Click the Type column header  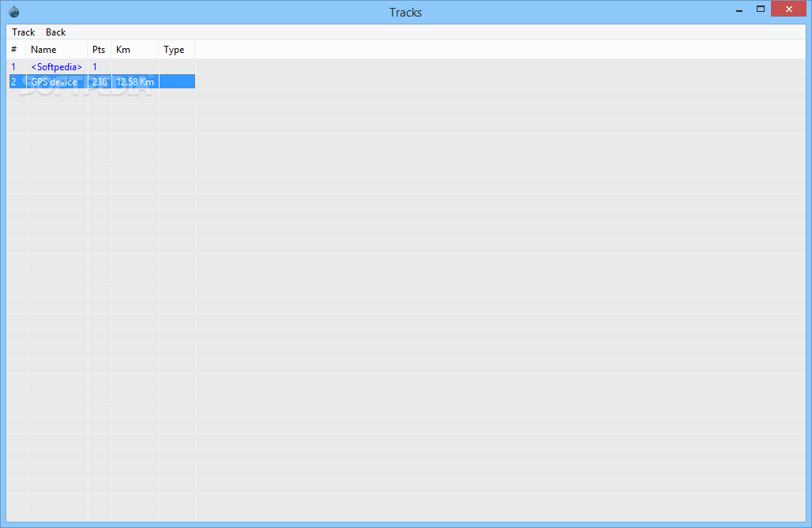click(177, 50)
